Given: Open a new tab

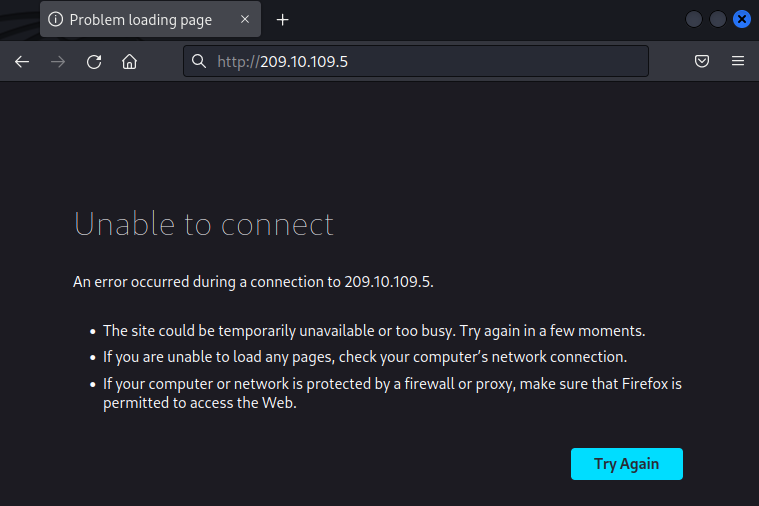Looking at the screenshot, I should pos(283,20).
